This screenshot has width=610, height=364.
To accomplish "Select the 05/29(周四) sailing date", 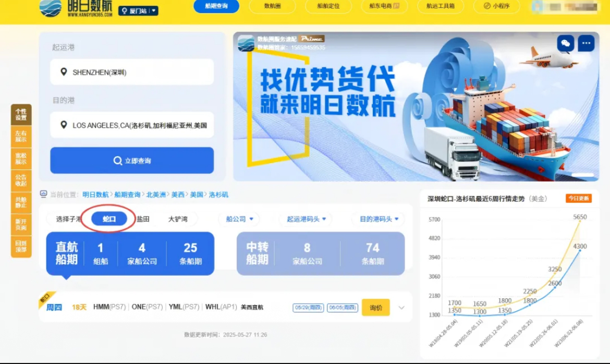I will [x=308, y=308].
